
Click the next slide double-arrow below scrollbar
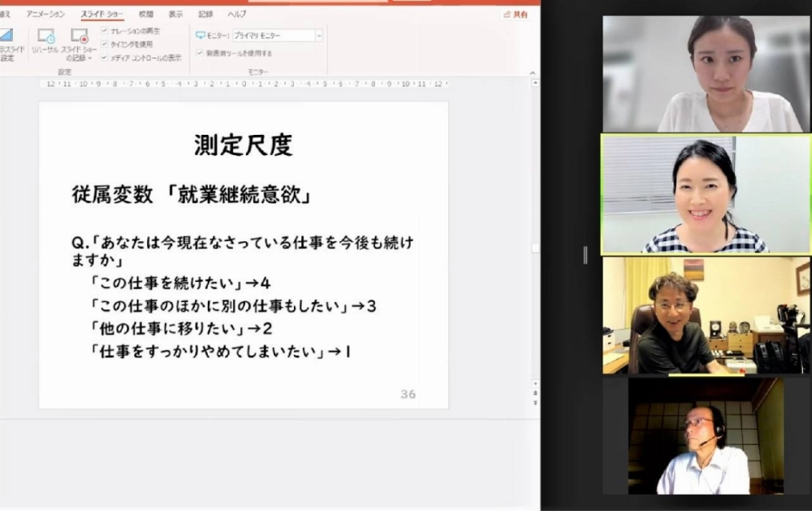[x=534, y=402]
